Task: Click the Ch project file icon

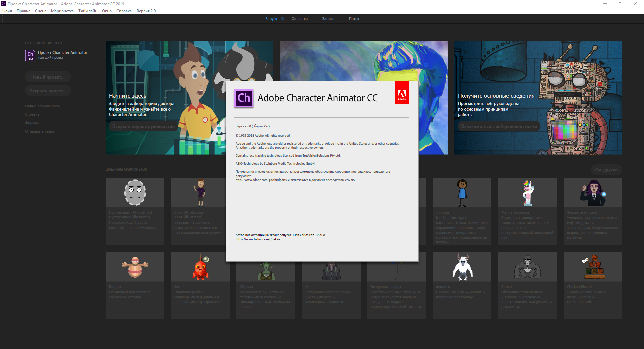Action: coord(30,55)
